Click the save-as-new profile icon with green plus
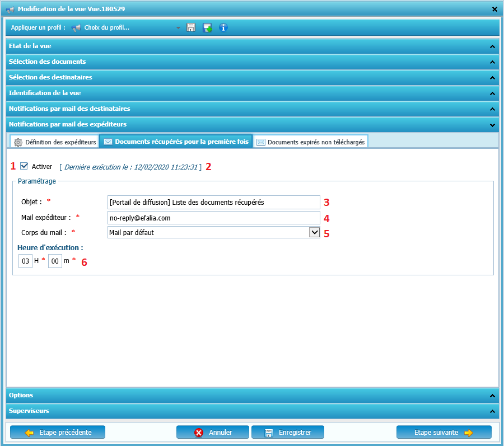 (207, 27)
